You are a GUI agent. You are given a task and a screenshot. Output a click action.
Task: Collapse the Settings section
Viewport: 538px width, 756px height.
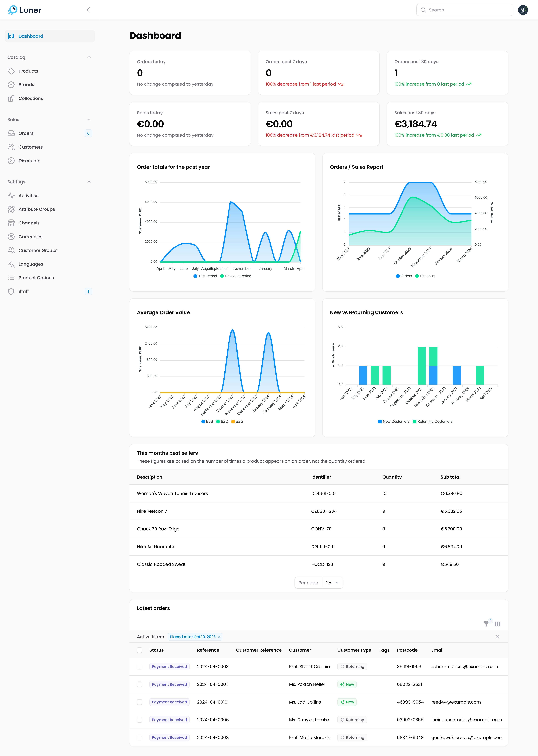pos(89,182)
